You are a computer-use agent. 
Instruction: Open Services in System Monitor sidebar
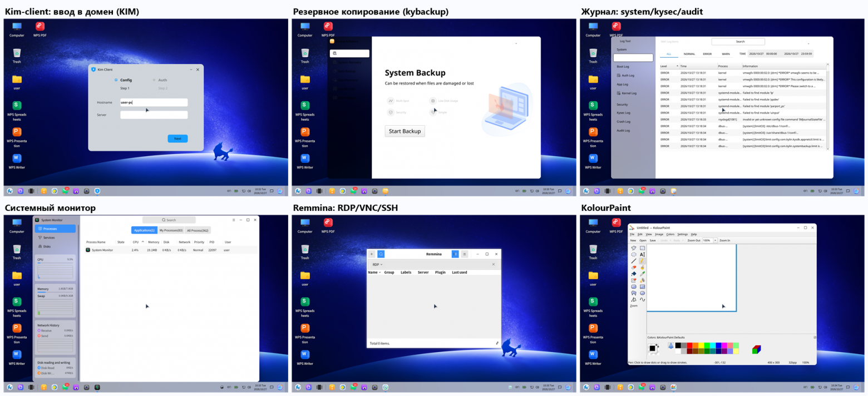[55, 237]
